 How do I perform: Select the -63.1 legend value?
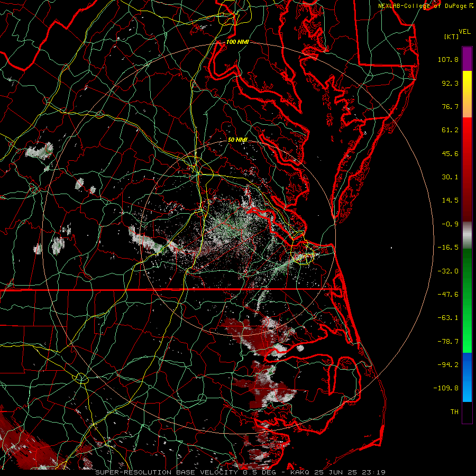pos(448,318)
